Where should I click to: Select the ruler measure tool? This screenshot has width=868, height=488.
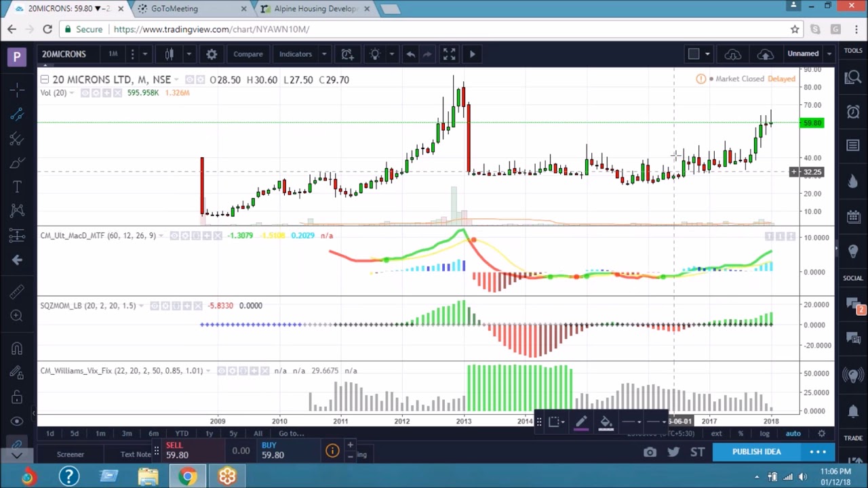17,291
